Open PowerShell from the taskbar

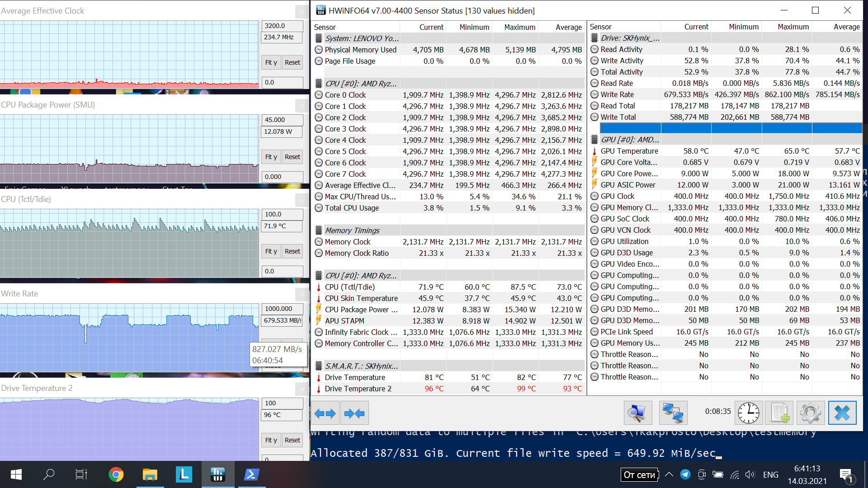pyautogui.click(x=251, y=474)
